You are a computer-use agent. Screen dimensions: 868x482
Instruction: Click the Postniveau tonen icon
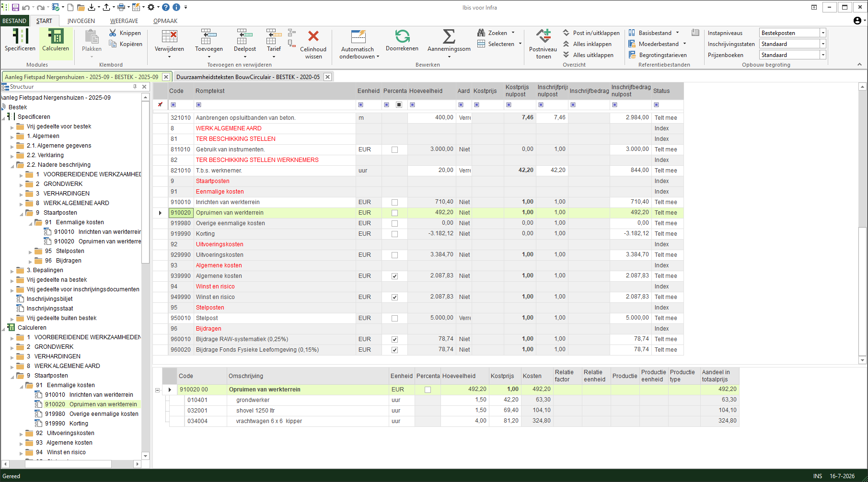click(x=543, y=36)
